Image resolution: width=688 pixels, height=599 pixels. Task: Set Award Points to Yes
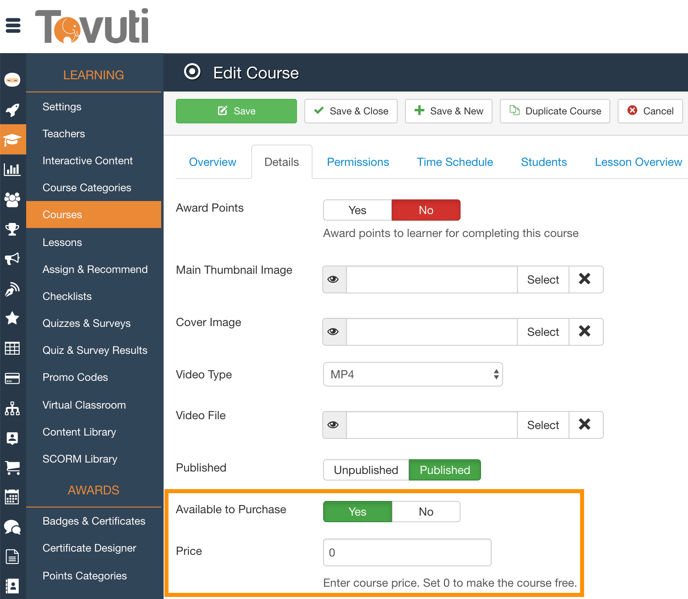point(357,210)
